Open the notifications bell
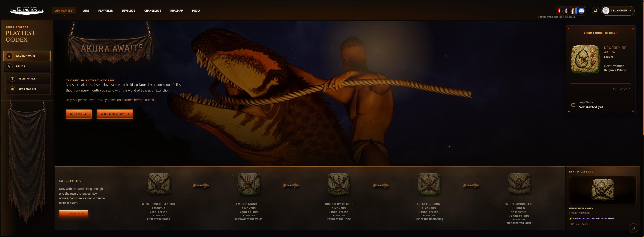Viewport: 644px width, 237px height. (595, 11)
